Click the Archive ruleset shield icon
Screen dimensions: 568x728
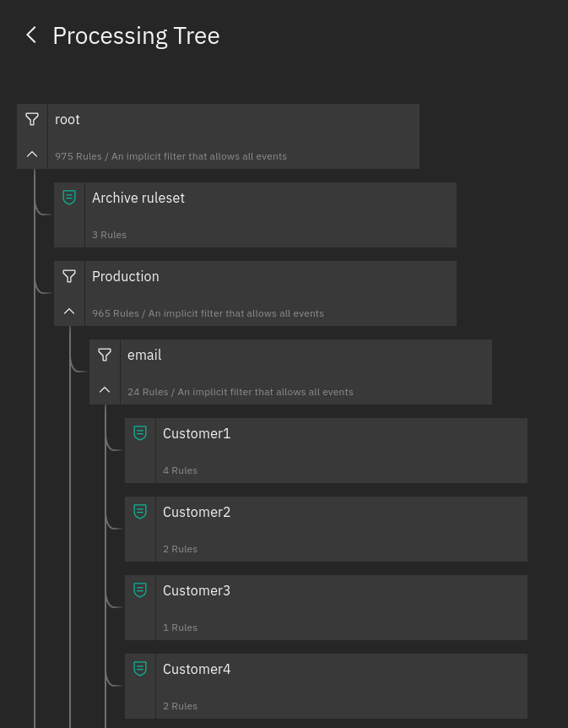pos(69,198)
